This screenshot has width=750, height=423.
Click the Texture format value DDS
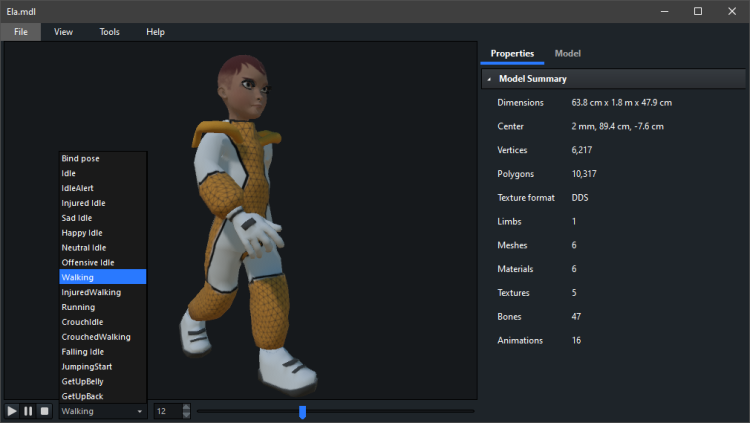(580, 198)
